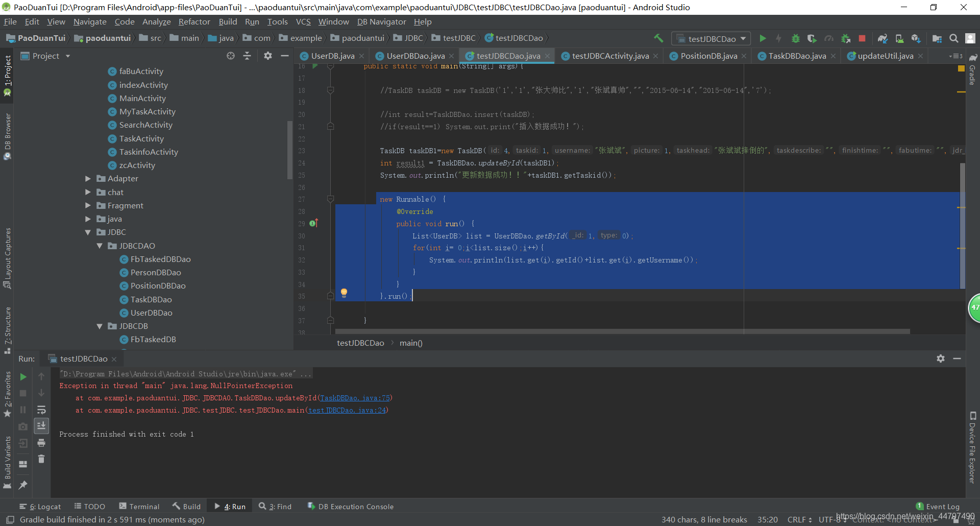
Task: Start debugging with the green bug icon
Action: point(795,38)
